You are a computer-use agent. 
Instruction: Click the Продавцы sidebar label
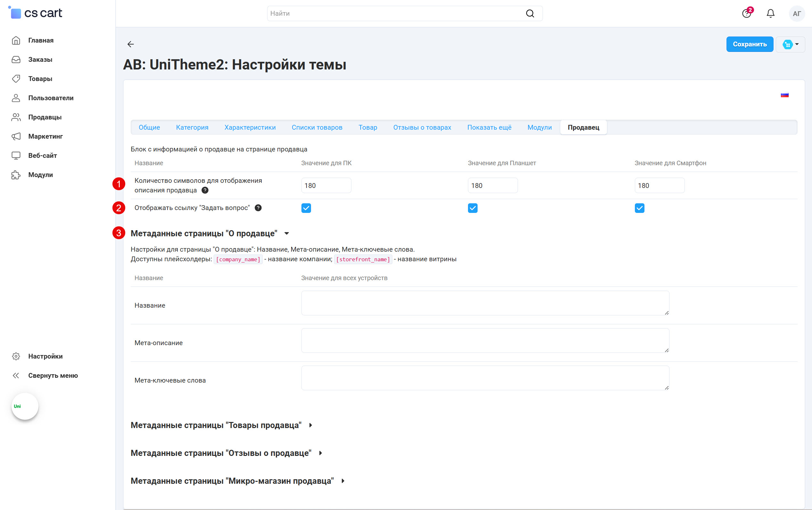45,117
